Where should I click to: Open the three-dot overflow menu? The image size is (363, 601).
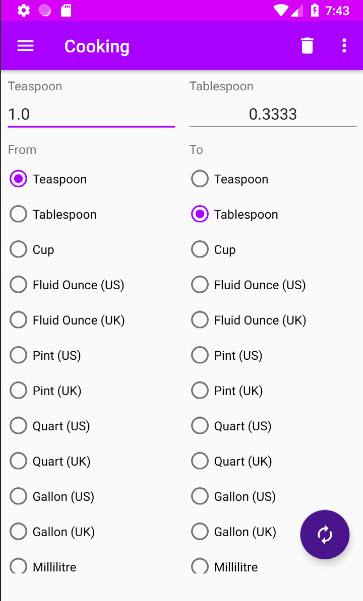coord(344,46)
